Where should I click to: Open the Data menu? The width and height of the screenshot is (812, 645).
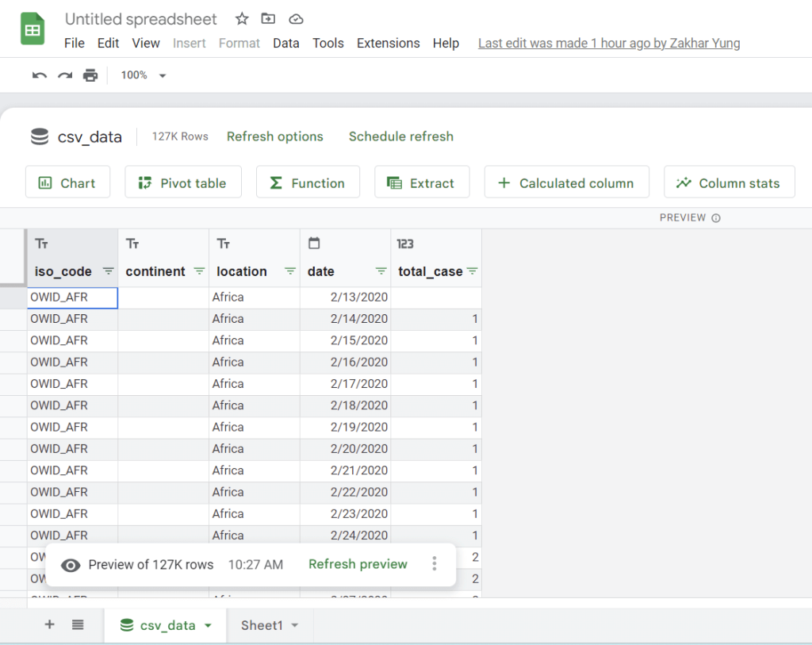(285, 43)
